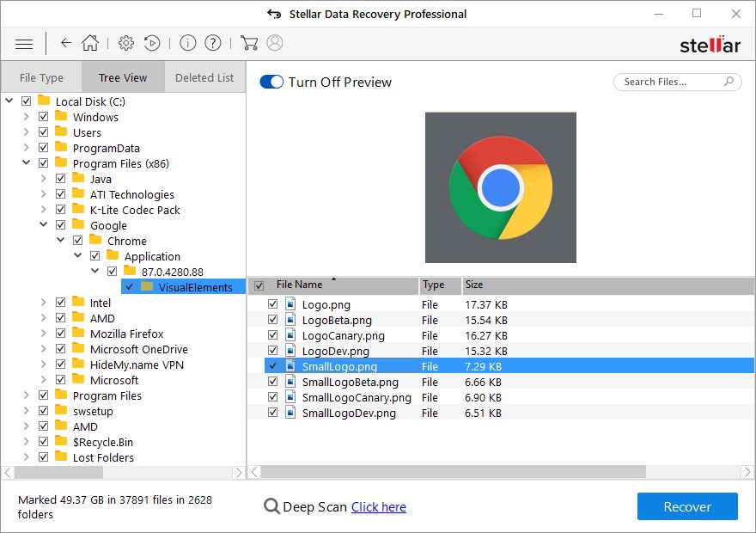Open the info icon
756x533 pixels.
pos(187,43)
